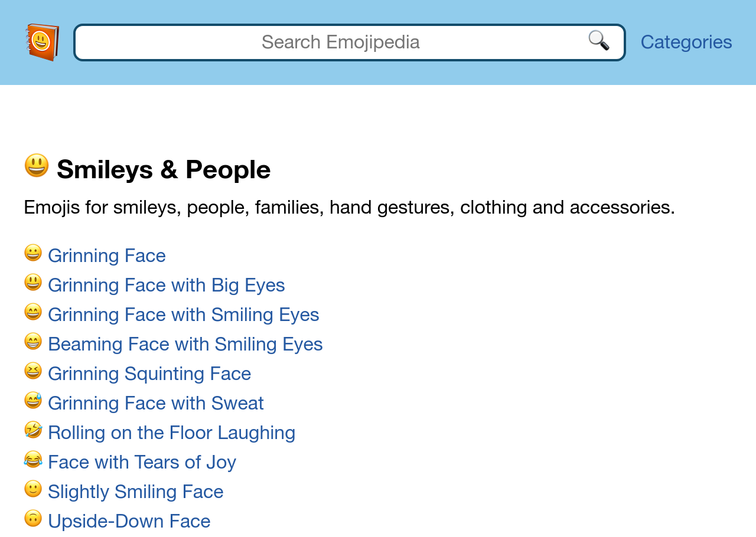Open the Categories menu

click(x=686, y=42)
